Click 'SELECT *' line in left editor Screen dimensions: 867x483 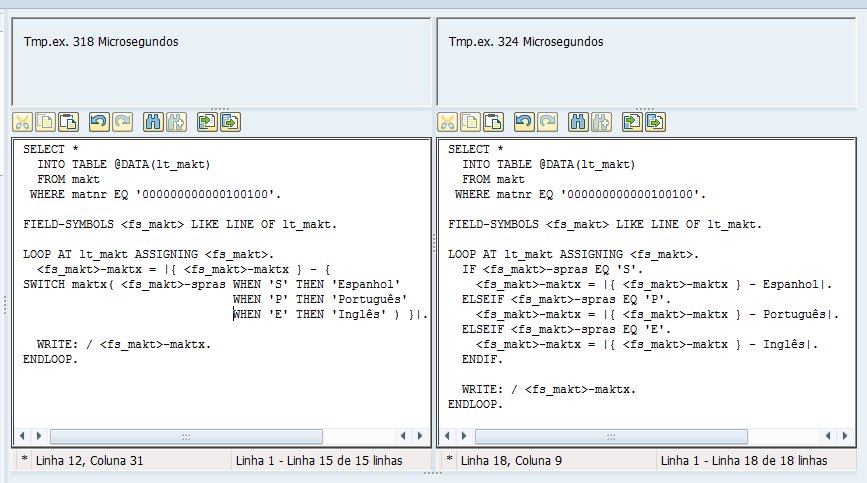coord(51,149)
